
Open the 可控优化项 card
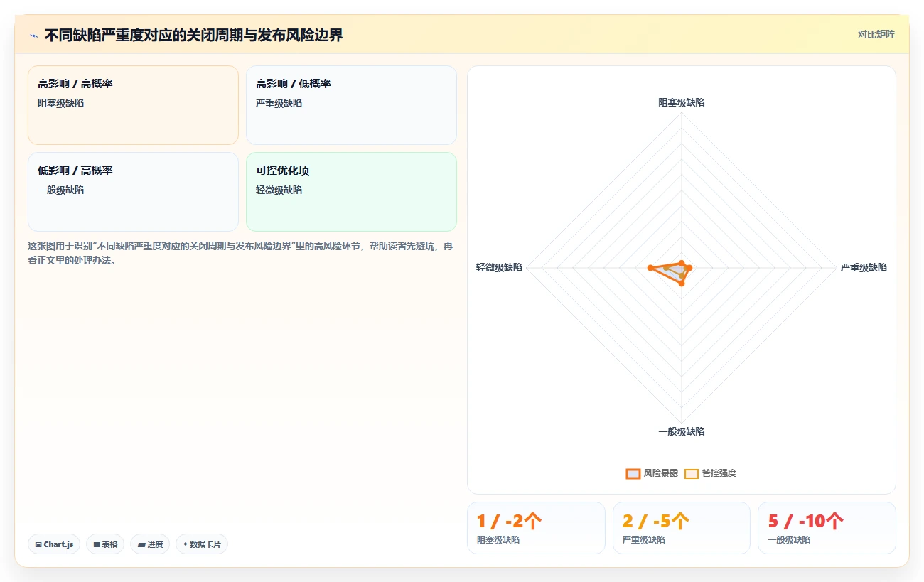tap(351, 192)
